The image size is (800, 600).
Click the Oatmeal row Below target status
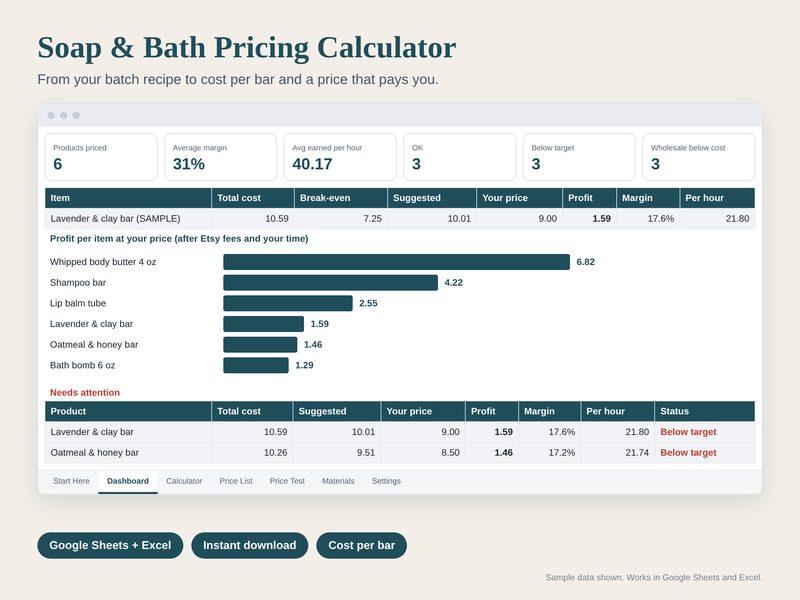point(688,453)
